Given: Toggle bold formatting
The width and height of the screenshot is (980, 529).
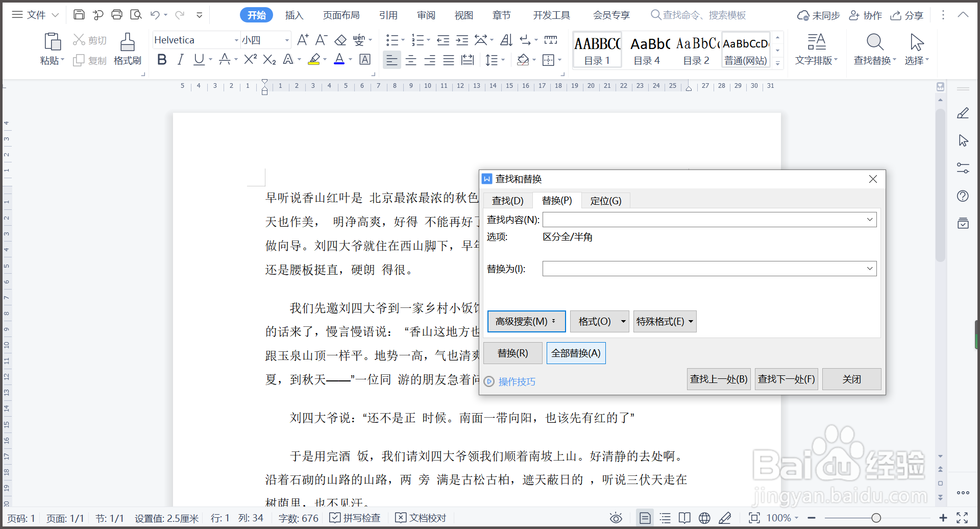Looking at the screenshot, I should tap(162, 60).
